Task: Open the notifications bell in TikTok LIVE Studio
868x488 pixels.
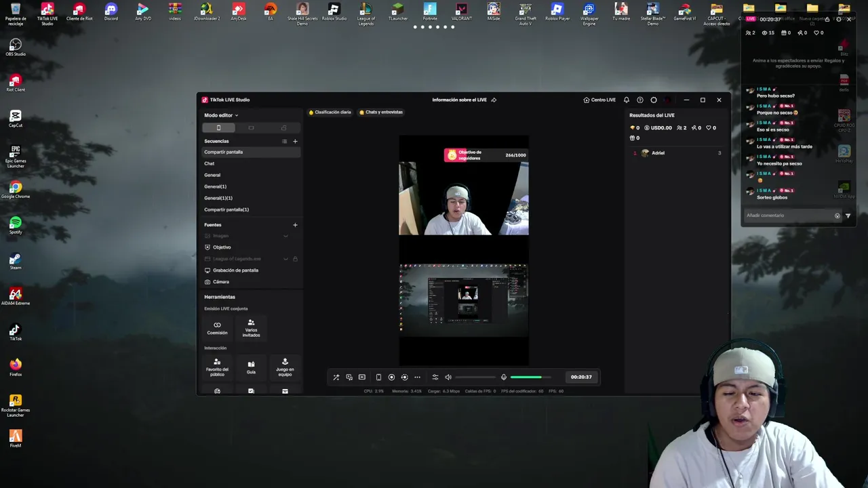Action: 627,100
